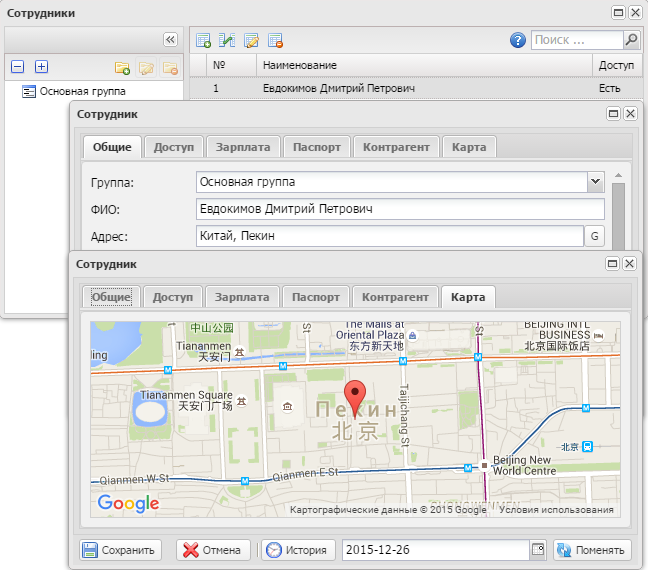This screenshot has height=570, width=648.
Task: Click the copy record toolbar icon
Action: click(227, 40)
